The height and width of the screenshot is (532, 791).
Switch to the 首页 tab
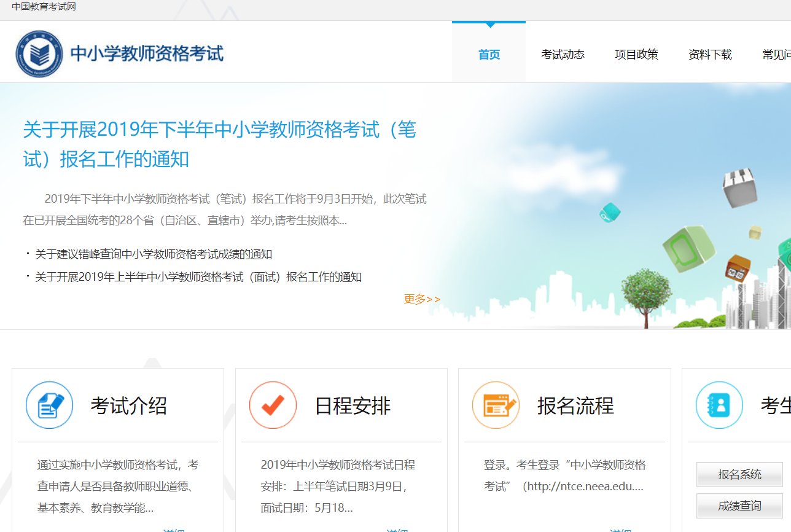point(489,54)
